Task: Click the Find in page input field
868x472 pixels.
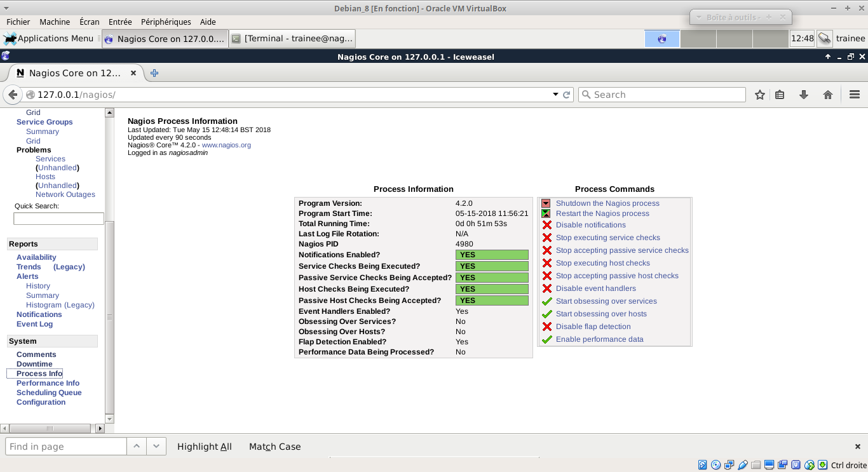Action: tap(66, 447)
